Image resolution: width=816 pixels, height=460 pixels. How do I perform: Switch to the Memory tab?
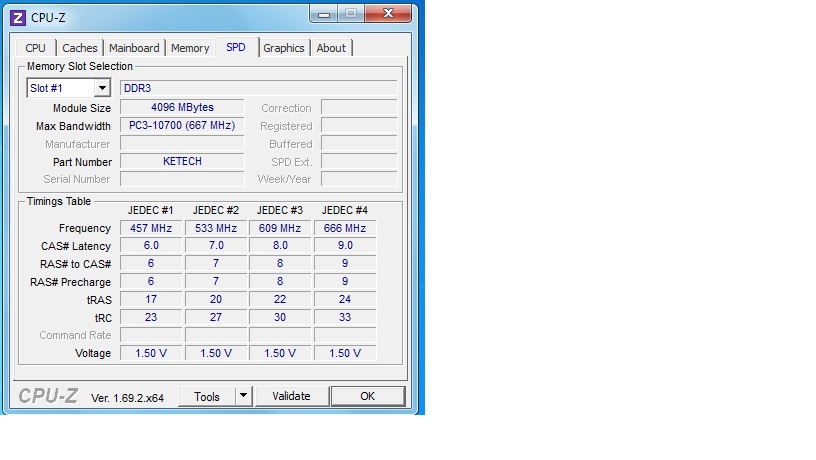190,48
